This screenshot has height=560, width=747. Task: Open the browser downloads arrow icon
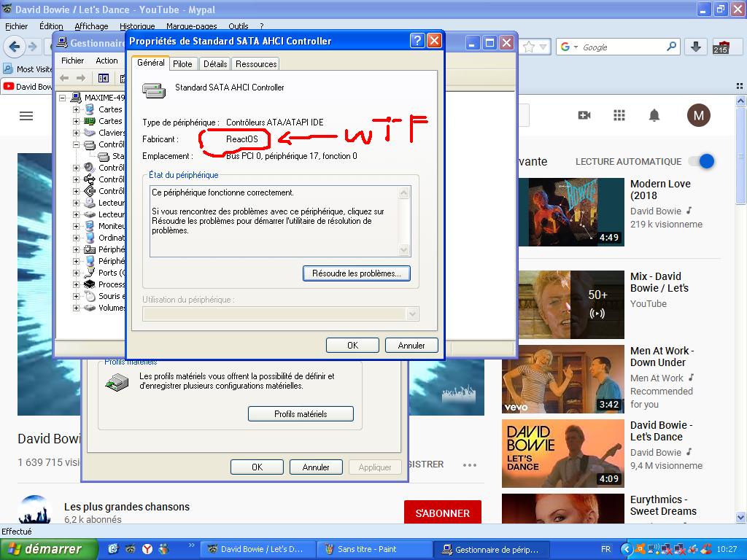(x=695, y=47)
